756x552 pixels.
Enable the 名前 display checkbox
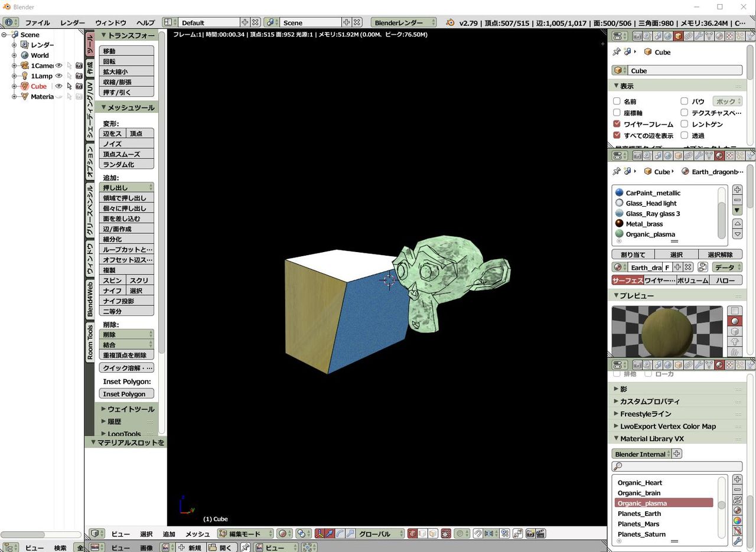[x=617, y=102]
